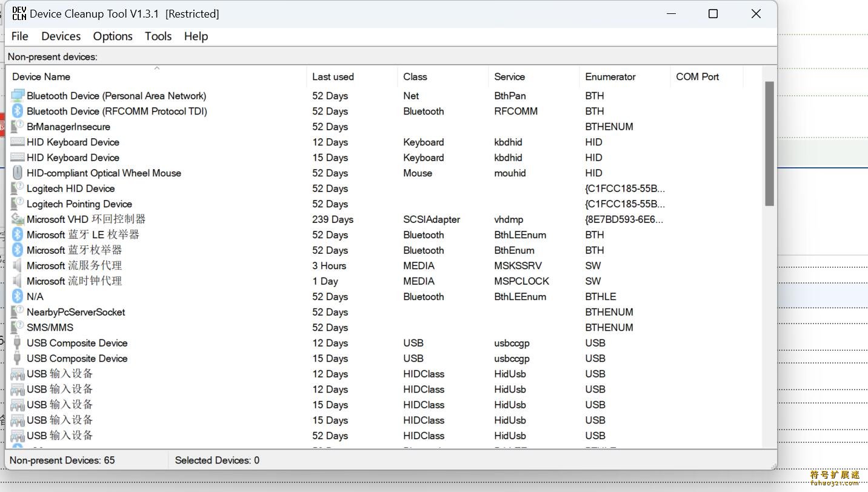The width and height of the screenshot is (868, 492).
Task: Click the icon next to Logitech HID Device
Action: coord(18,188)
